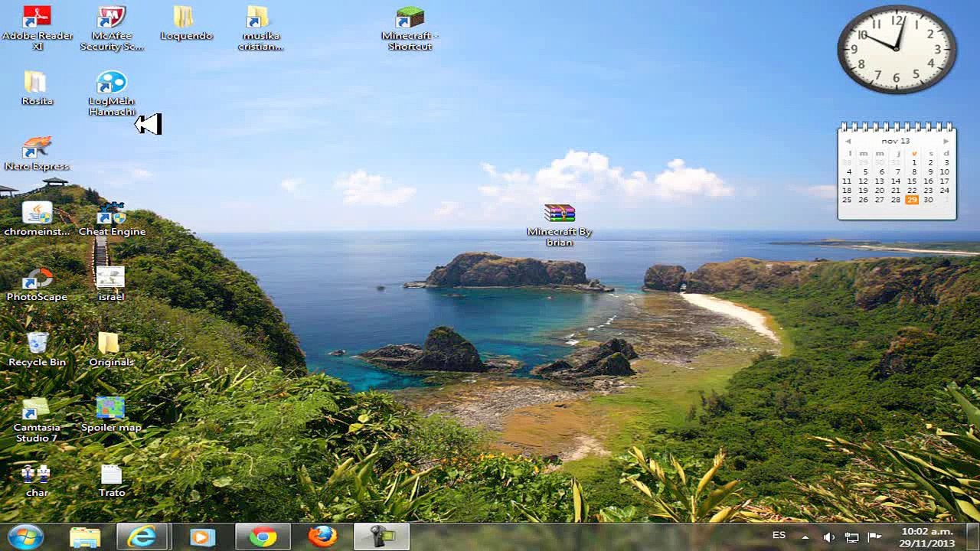Click the PhotoScape desktop icon
Image resolution: width=980 pixels, height=551 pixels.
pyautogui.click(x=37, y=283)
